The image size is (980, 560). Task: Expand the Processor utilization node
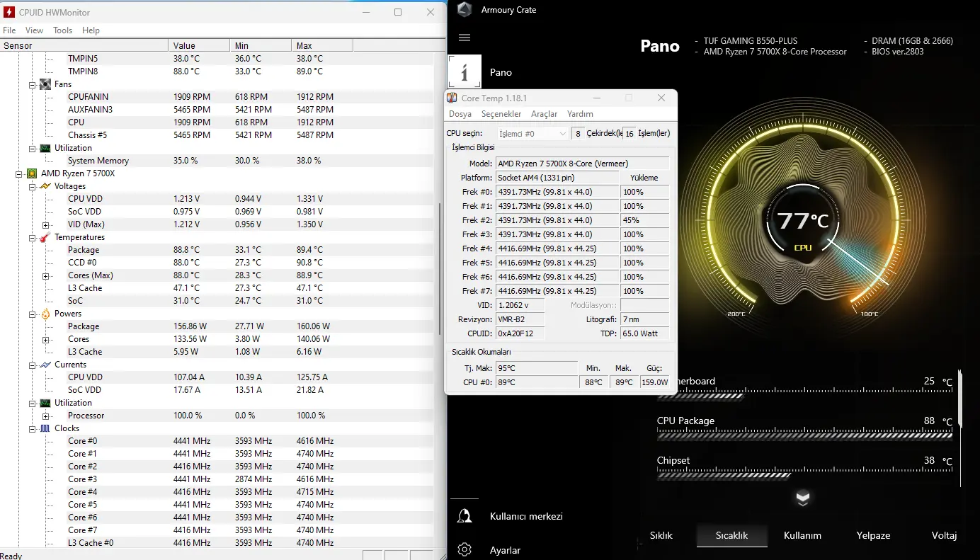tap(46, 416)
